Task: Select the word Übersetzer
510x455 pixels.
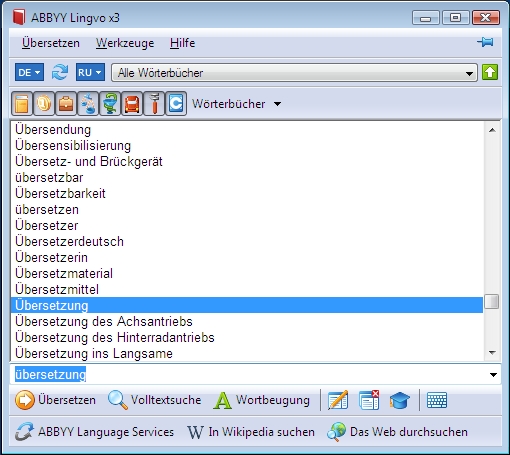Action: coord(247,226)
